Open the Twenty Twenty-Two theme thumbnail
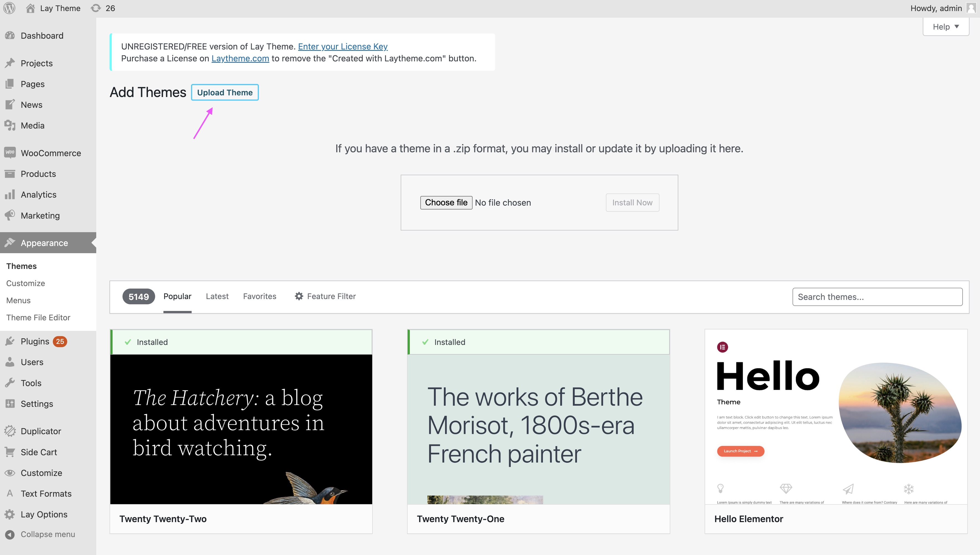 click(241, 429)
